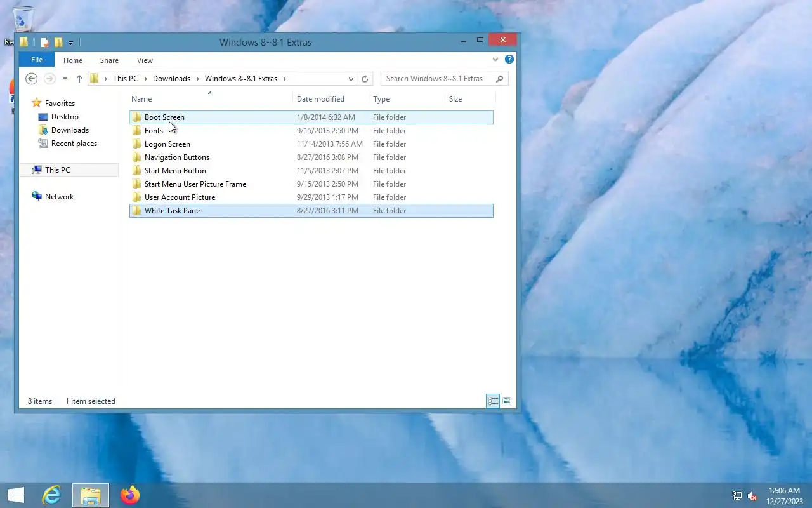
Task: Click This PC in the address bar
Action: (125, 79)
